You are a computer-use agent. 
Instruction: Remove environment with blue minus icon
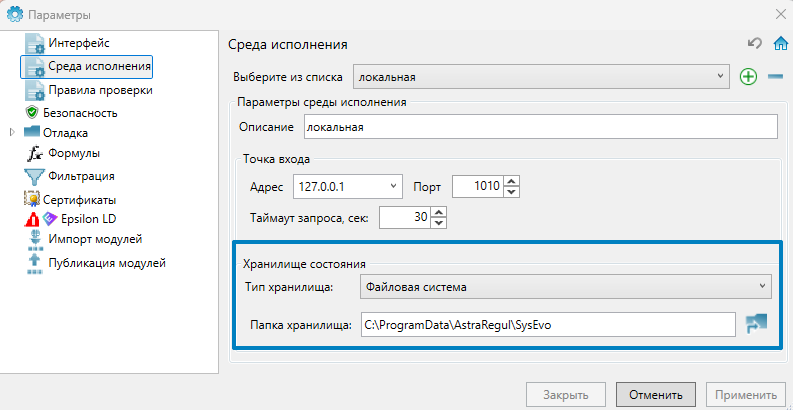point(775,76)
